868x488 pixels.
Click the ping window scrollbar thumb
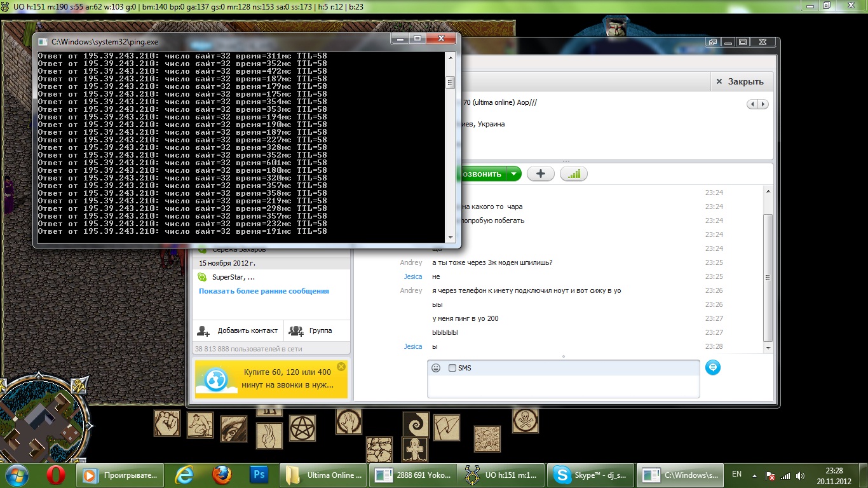(451, 83)
